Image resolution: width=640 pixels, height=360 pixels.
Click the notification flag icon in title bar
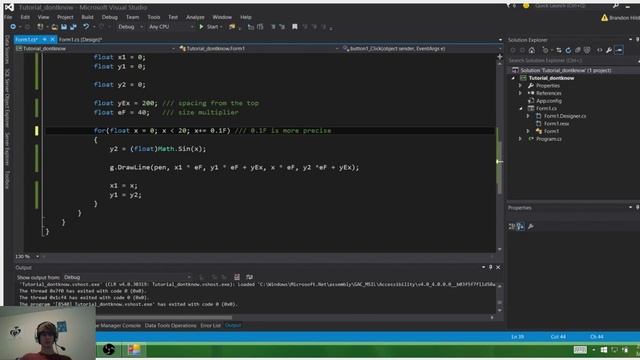click(x=509, y=6)
